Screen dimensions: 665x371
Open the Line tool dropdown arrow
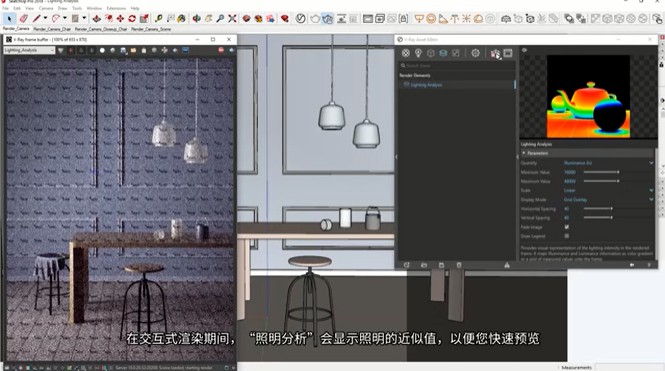pos(45,18)
